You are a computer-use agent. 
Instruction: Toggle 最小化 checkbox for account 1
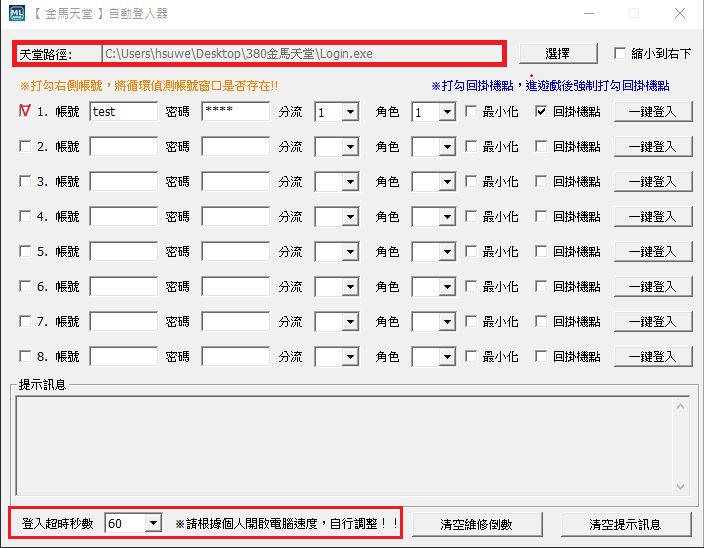(471, 112)
